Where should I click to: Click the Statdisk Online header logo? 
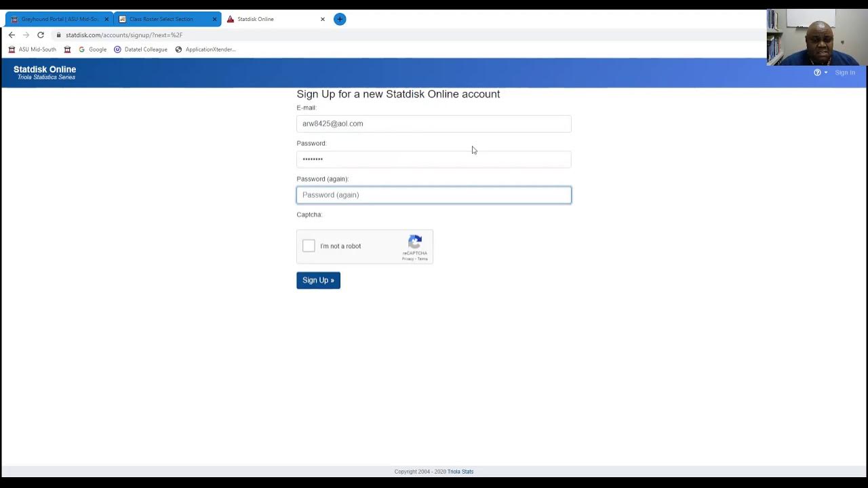(x=45, y=73)
